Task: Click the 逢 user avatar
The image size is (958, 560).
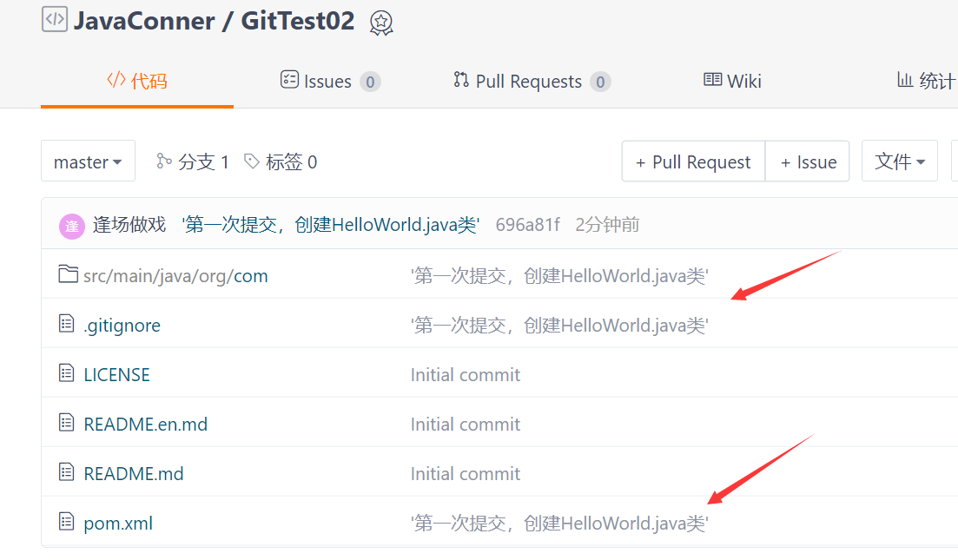Action: 71,226
